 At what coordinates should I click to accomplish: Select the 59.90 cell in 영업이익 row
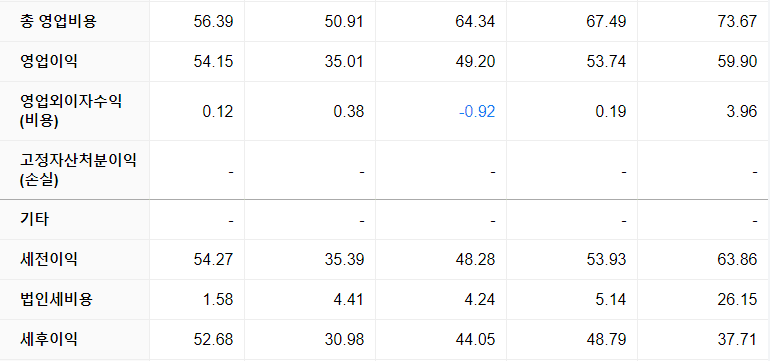coord(738,62)
